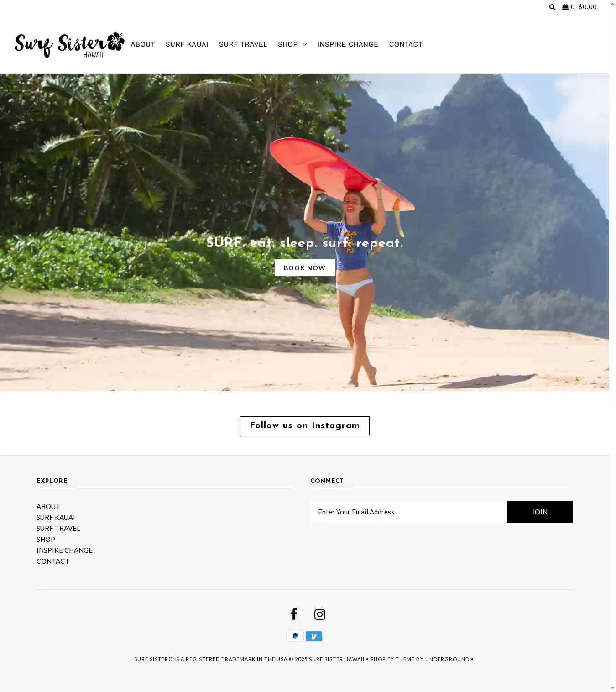Screen dimensions: 616x692
Task: Follow the footer INSPIRE CHANGE link
Action: [64, 550]
